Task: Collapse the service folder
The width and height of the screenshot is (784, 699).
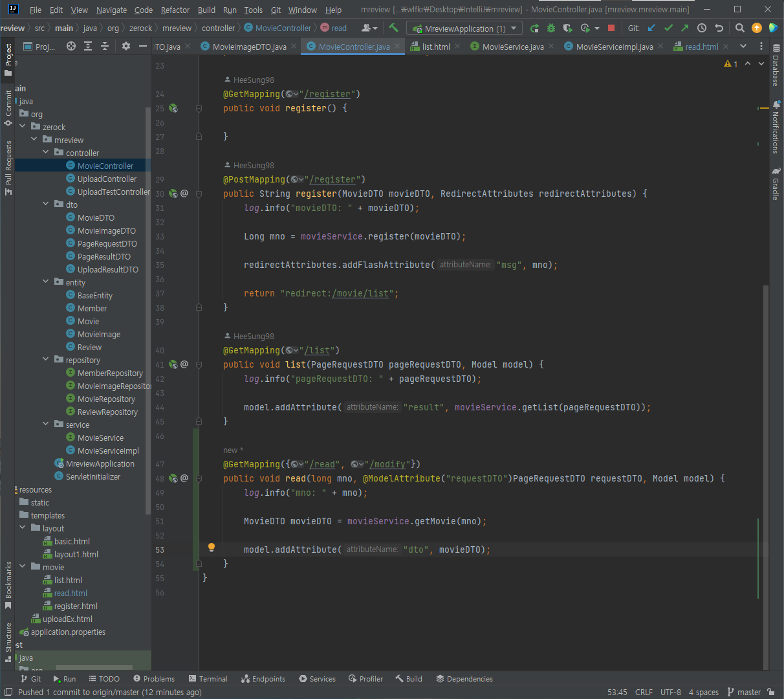Action: (x=46, y=424)
